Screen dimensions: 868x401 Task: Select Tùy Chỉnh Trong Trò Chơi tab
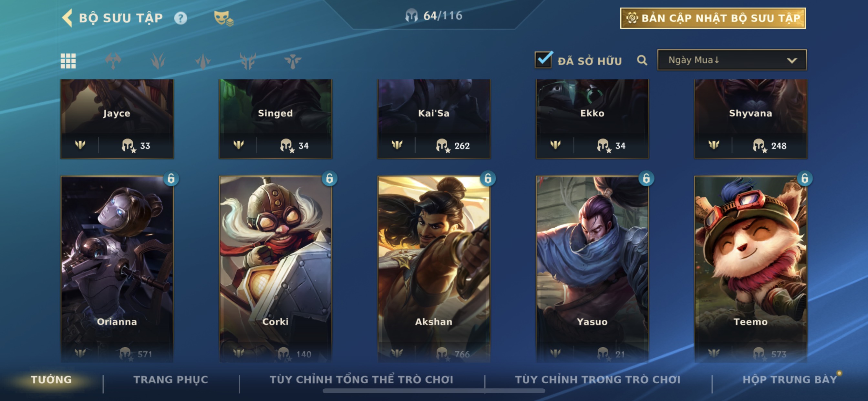(x=598, y=379)
